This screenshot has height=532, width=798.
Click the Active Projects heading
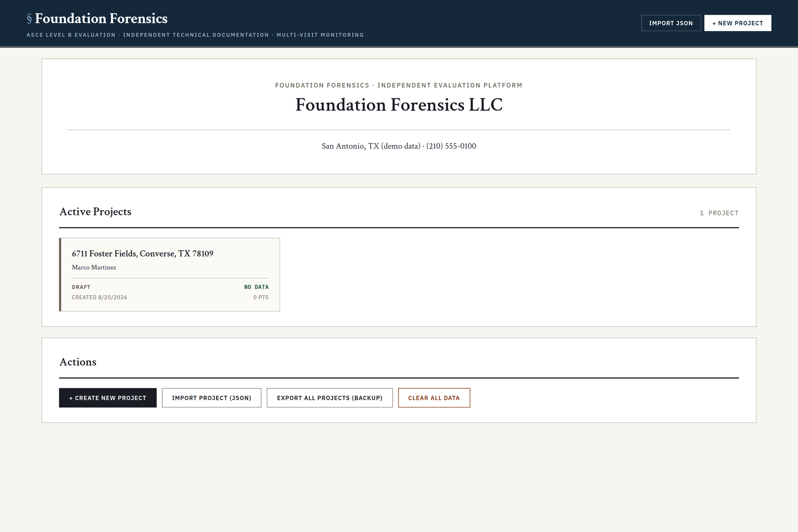point(95,211)
